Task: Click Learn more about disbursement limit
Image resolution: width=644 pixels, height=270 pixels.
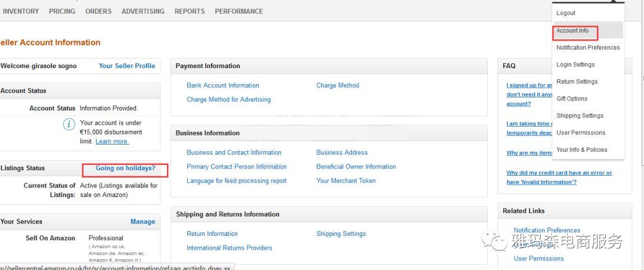Action: 112,142
